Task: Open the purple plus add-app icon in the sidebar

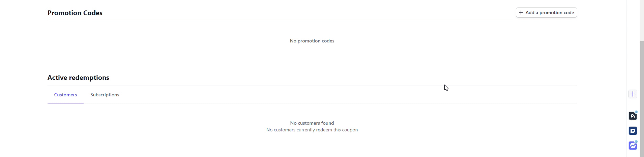Action: coord(633,94)
